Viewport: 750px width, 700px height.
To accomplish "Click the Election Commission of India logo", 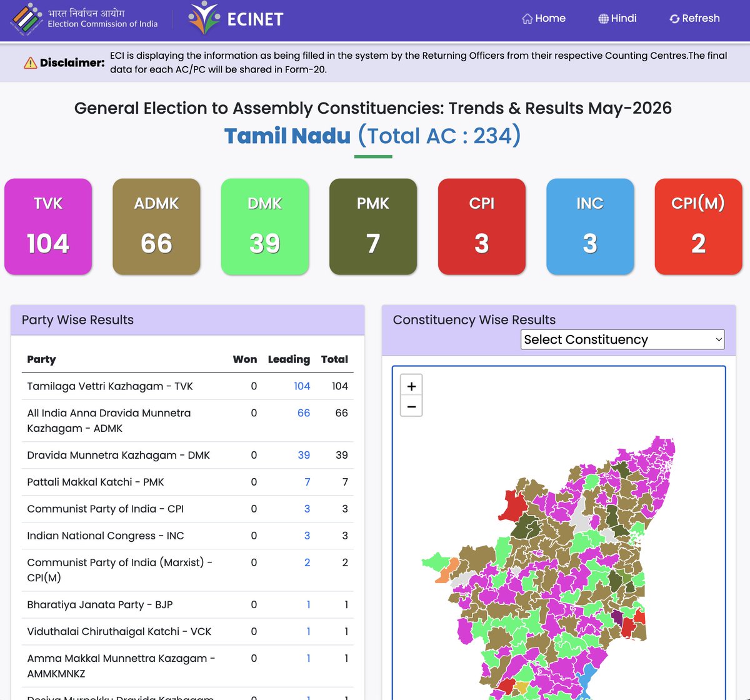I will (x=84, y=18).
